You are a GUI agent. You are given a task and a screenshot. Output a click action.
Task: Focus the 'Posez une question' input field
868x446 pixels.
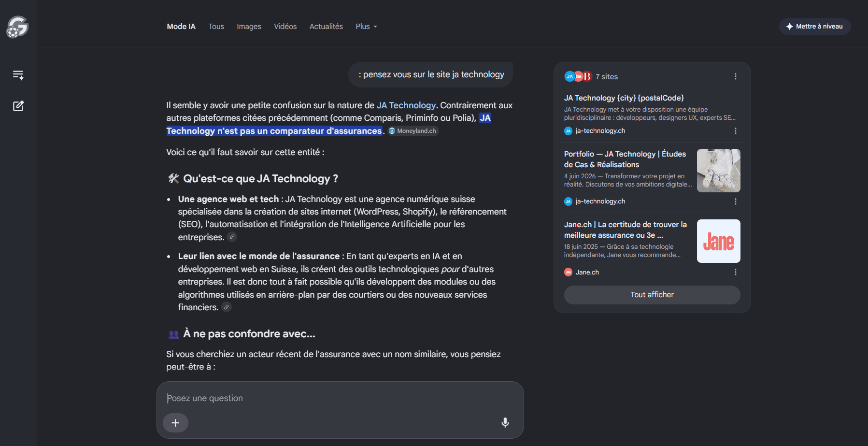(340, 398)
